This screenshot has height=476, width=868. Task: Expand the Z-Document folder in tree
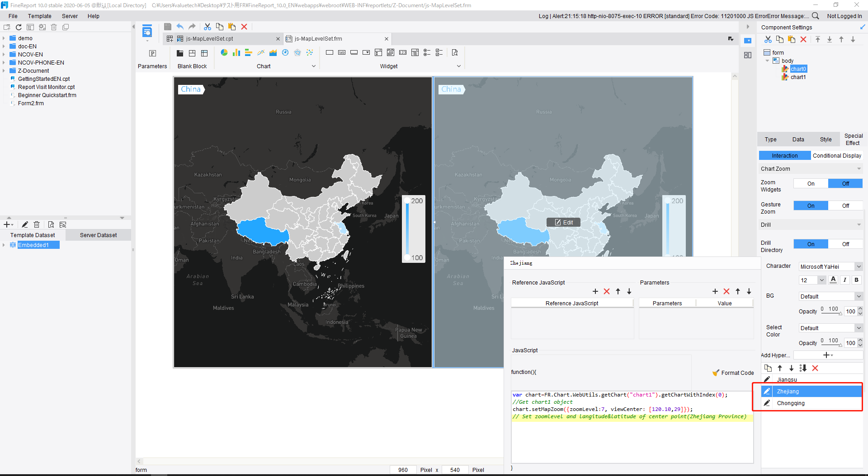click(4, 70)
